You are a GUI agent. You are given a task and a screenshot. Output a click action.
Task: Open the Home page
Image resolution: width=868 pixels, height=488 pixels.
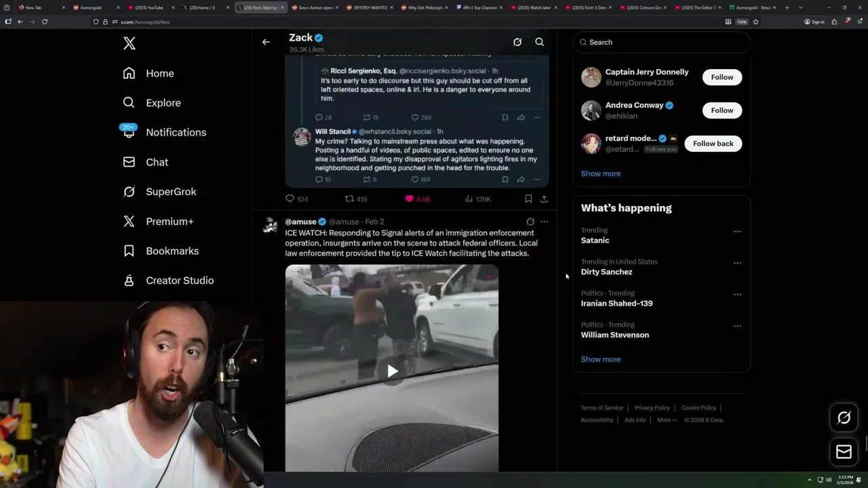(149, 73)
